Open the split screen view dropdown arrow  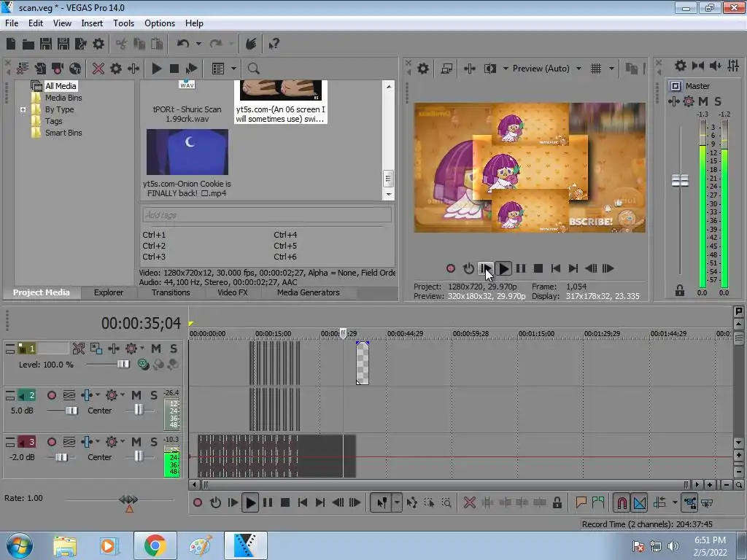click(x=506, y=69)
